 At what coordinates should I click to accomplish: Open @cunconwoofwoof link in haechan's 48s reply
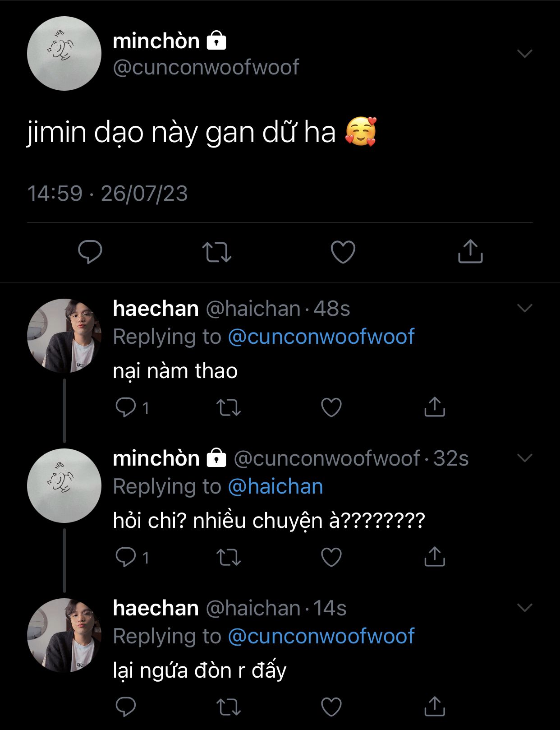pos(321,337)
